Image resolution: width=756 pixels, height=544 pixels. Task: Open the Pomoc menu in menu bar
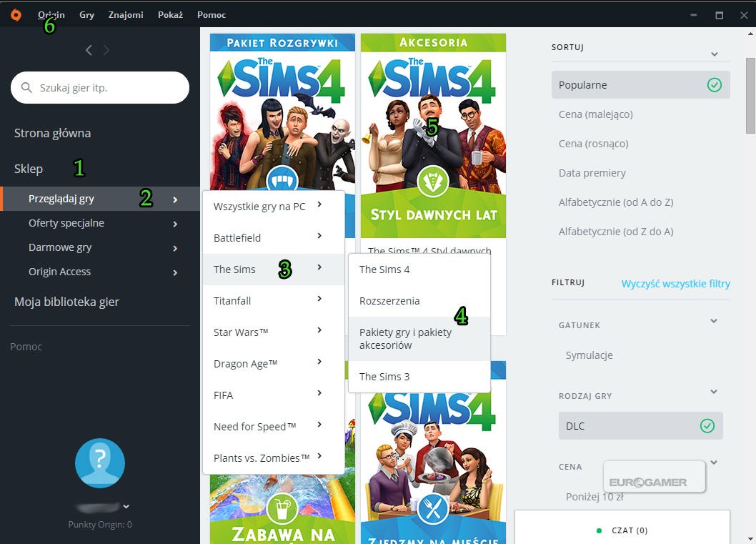212,15
